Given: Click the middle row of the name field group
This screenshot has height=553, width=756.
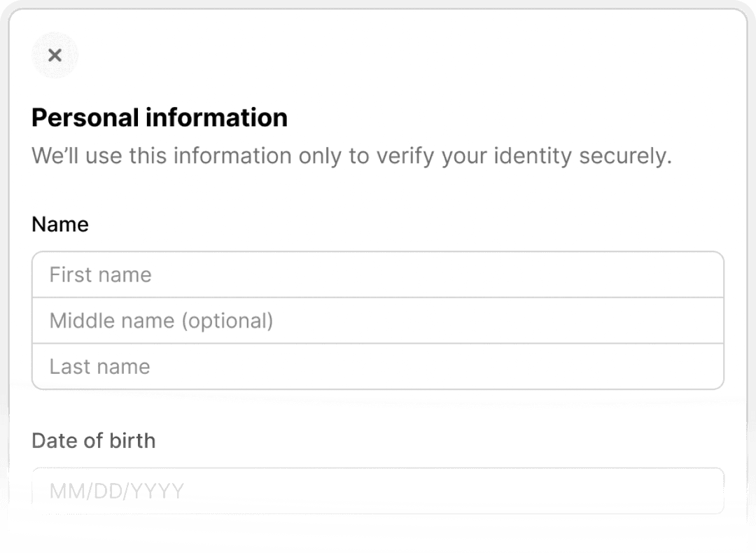Looking at the screenshot, I should tap(378, 320).
